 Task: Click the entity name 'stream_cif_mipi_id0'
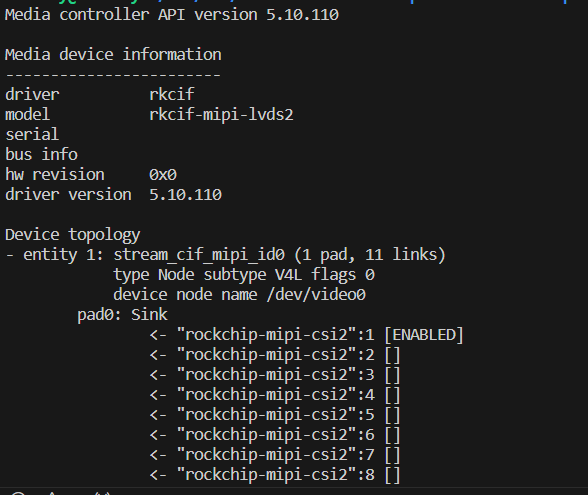[x=199, y=255]
